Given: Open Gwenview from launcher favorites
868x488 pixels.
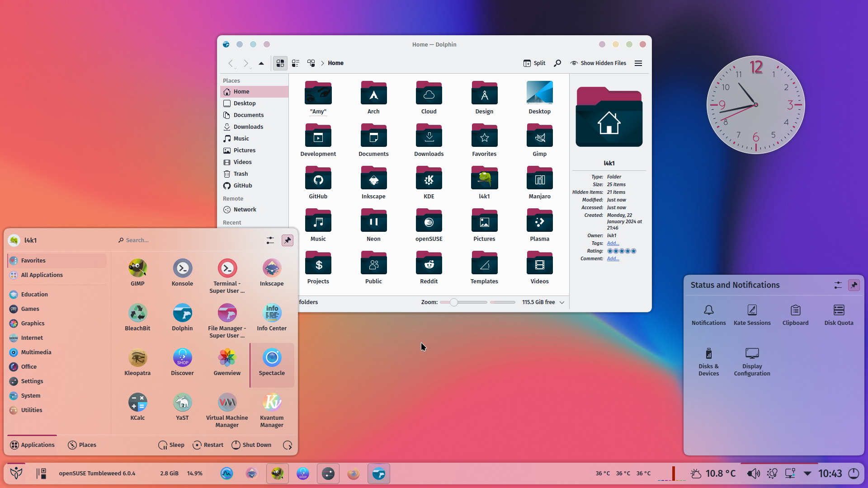Looking at the screenshot, I should 227,362.
